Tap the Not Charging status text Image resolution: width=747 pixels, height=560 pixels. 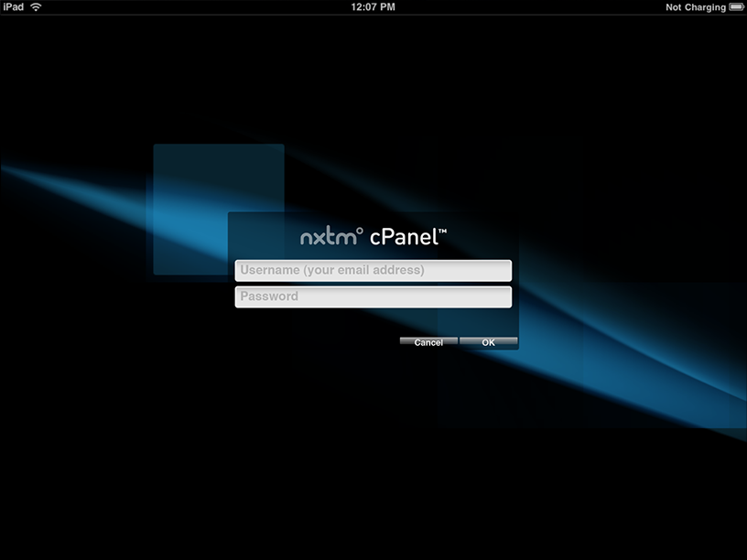[696, 7]
